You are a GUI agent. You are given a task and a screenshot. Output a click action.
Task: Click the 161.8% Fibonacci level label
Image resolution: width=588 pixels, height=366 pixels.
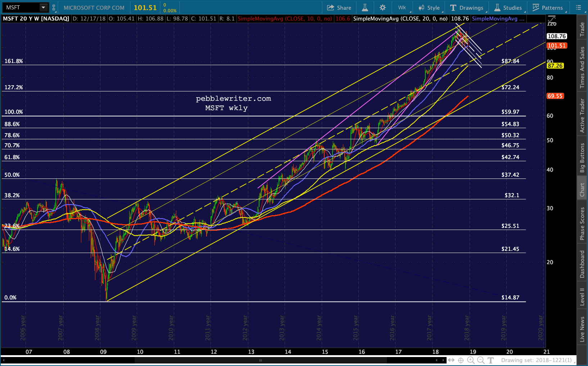pyautogui.click(x=14, y=61)
